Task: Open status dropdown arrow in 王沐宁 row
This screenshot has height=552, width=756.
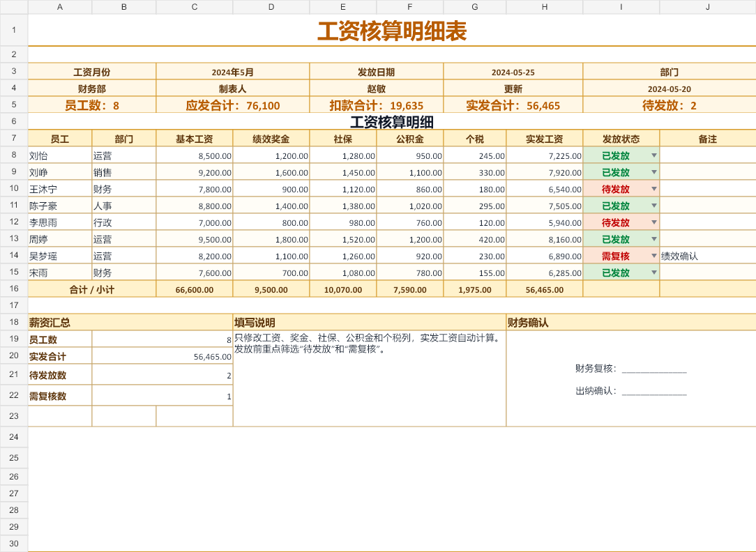Action: coord(653,189)
